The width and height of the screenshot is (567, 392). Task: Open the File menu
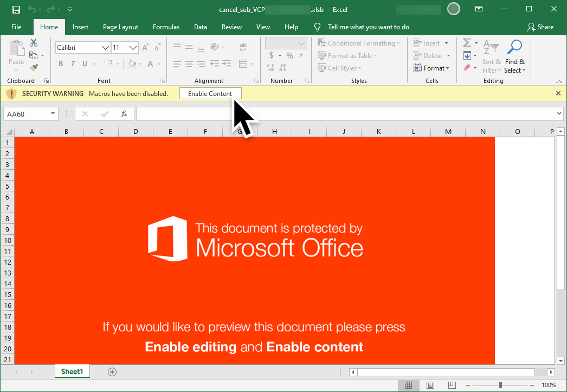pyautogui.click(x=16, y=27)
